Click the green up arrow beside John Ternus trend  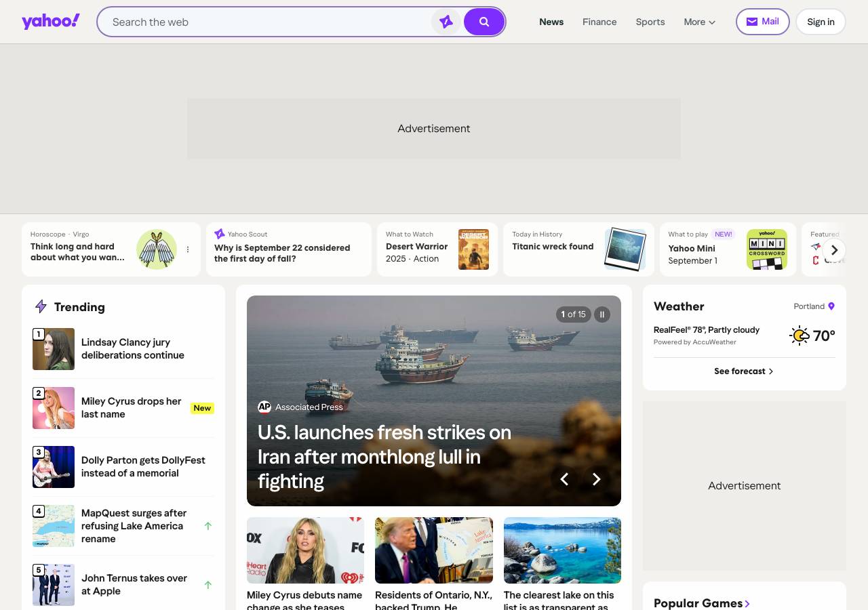pos(208,585)
